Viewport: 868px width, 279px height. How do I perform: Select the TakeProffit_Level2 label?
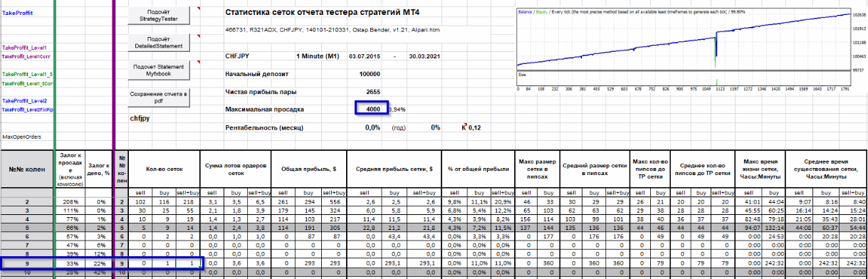pyautogui.click(x=24, y=101)
